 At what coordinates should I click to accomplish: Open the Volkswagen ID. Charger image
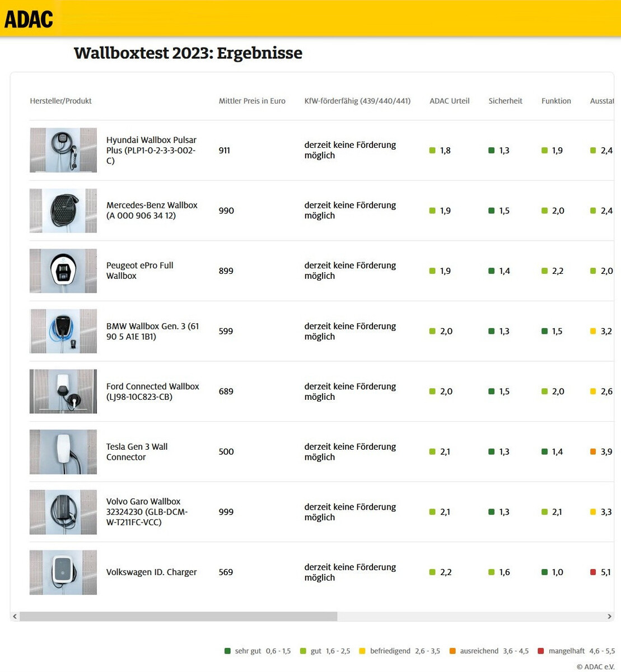(63, 572)
